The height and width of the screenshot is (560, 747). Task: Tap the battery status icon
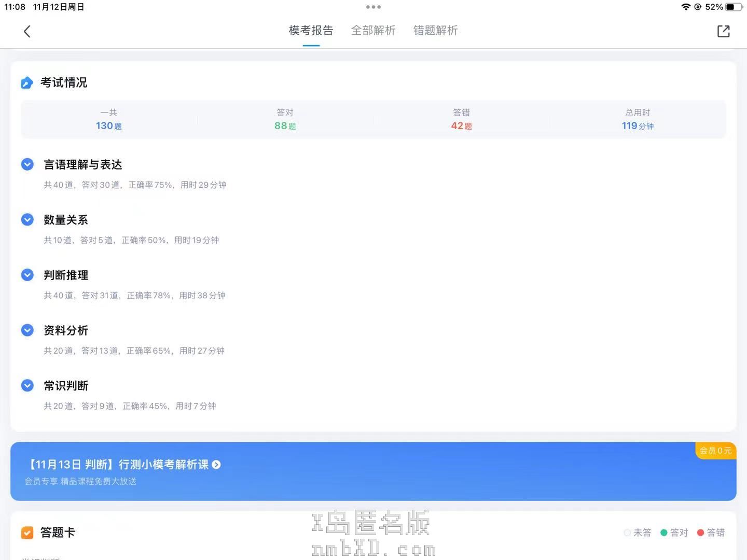tap(734, 7)
